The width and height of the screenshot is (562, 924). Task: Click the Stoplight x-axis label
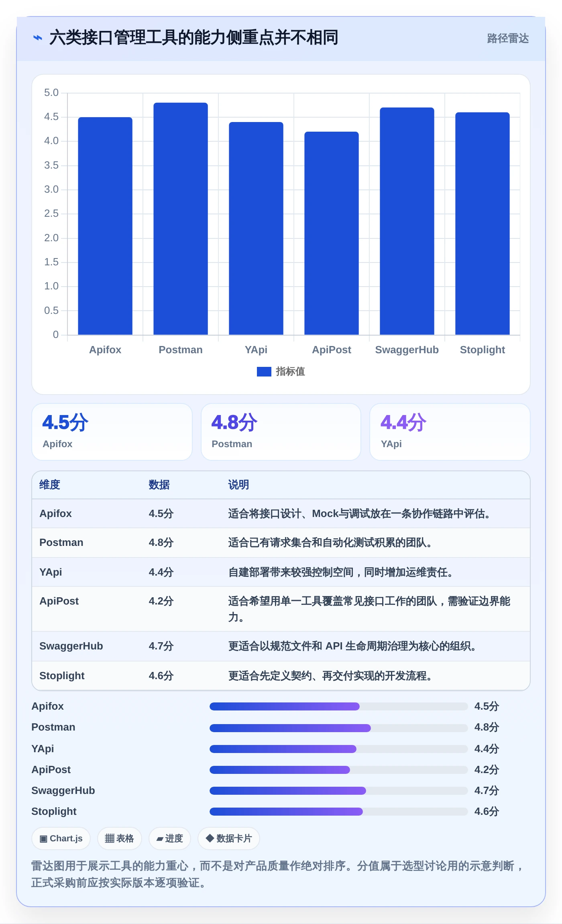click(x=483, y=350)
